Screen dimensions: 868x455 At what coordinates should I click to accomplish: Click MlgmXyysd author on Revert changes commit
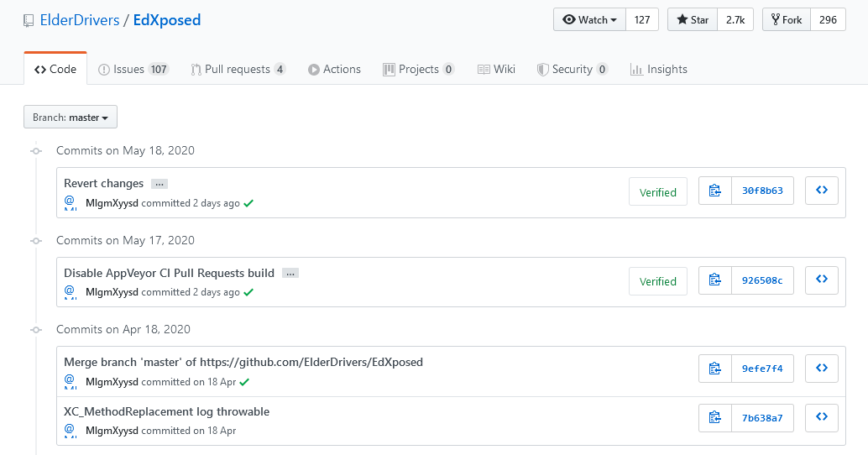[x=112, y=203]
